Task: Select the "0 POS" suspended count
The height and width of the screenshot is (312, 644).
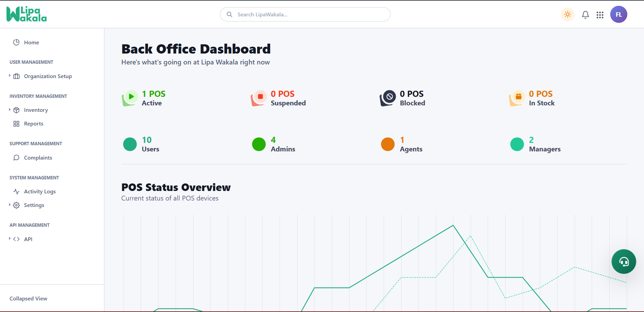Action: click(283, 94)
